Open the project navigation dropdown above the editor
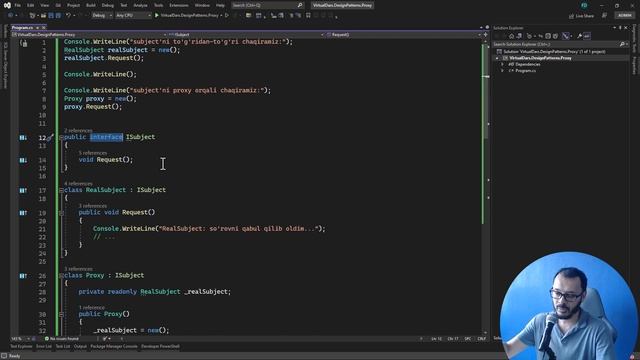 coord(89,35)
